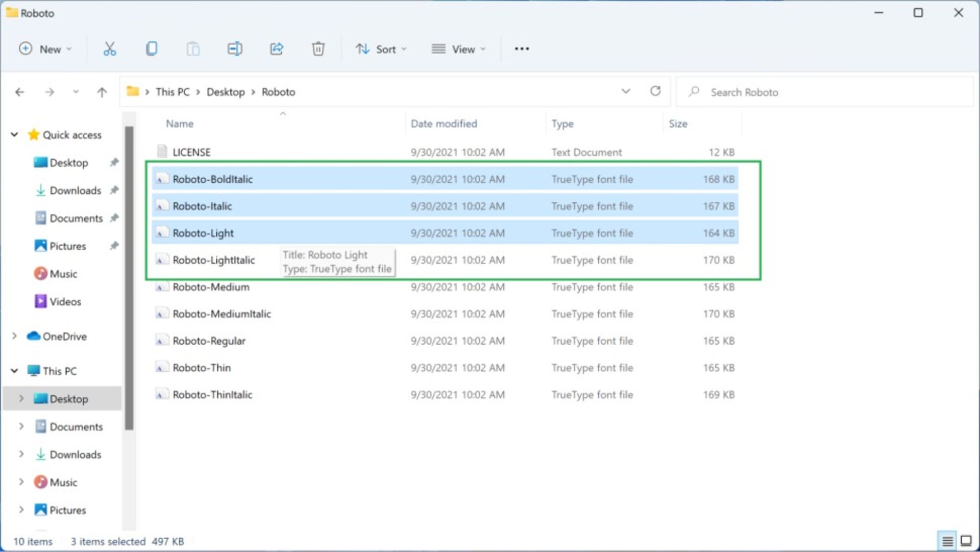Select the Roboto-Medium font file
The width and height of the screenshot is (980, 552).
[211, 287]
